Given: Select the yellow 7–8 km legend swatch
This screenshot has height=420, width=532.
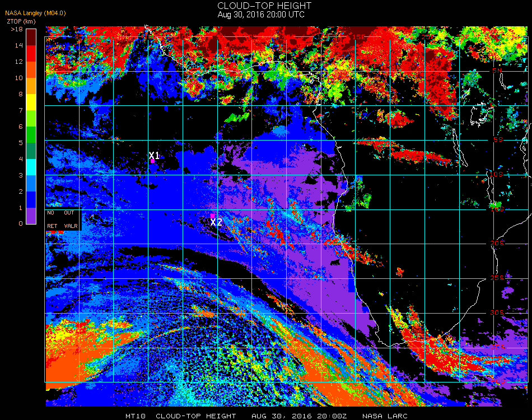Looking at the screenshot, I should tap(31, 102).
